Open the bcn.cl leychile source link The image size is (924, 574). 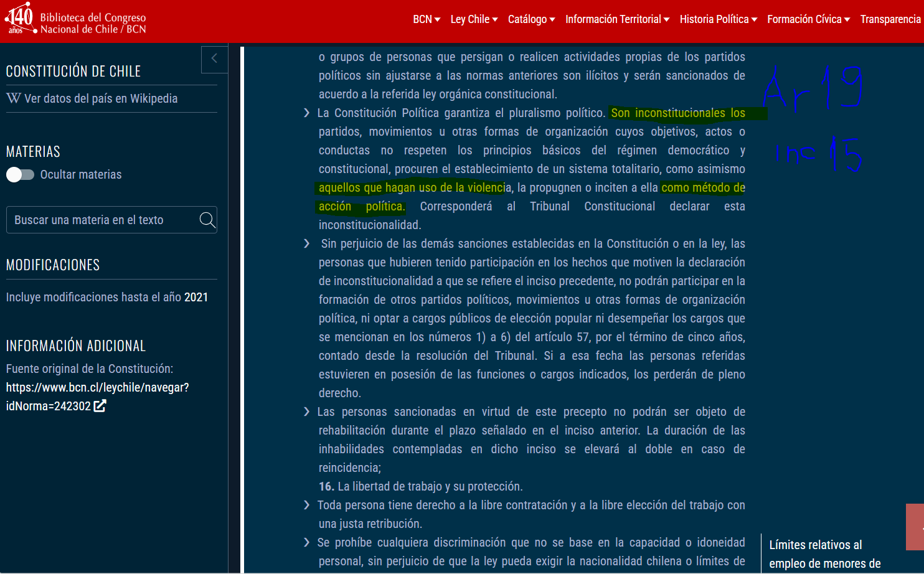[98, 397]
